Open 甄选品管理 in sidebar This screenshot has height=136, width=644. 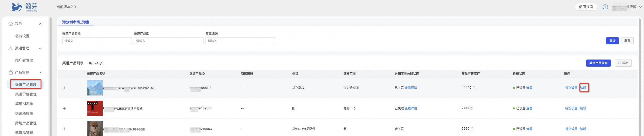(x=24, y=133)
